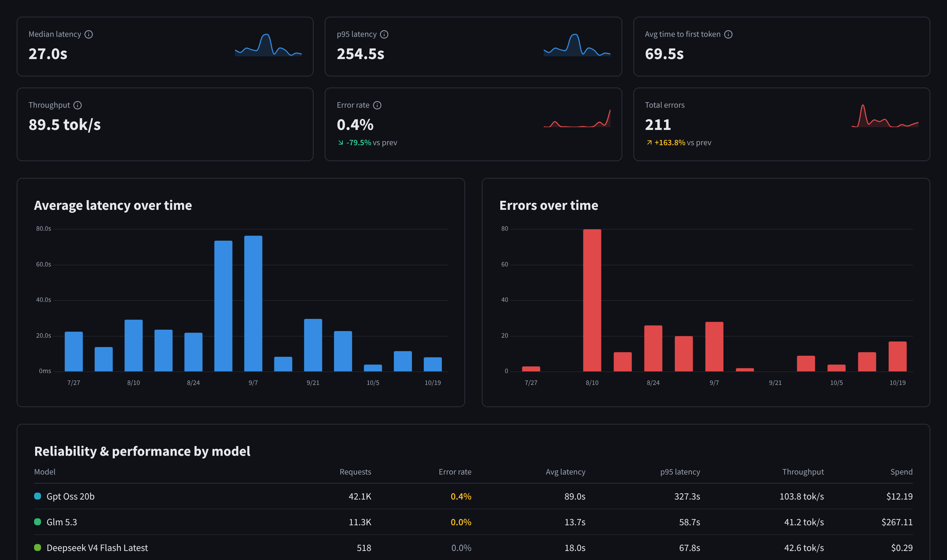Click the Gpt Oss 20b color dot
Screen dimensions: 947x560
tap(38, 496)
